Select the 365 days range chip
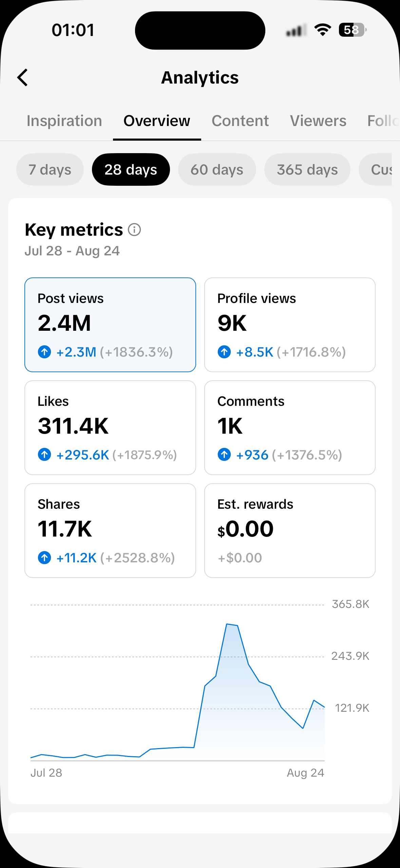The width and height of the screenshot is (400, 868). pyautogui.click(x=307, y=169)
